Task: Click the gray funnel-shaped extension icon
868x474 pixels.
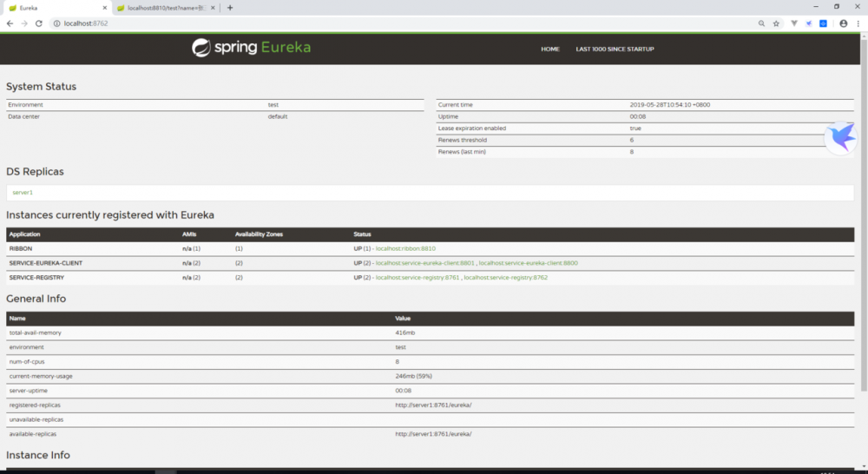Action: [x=794, y=23]
